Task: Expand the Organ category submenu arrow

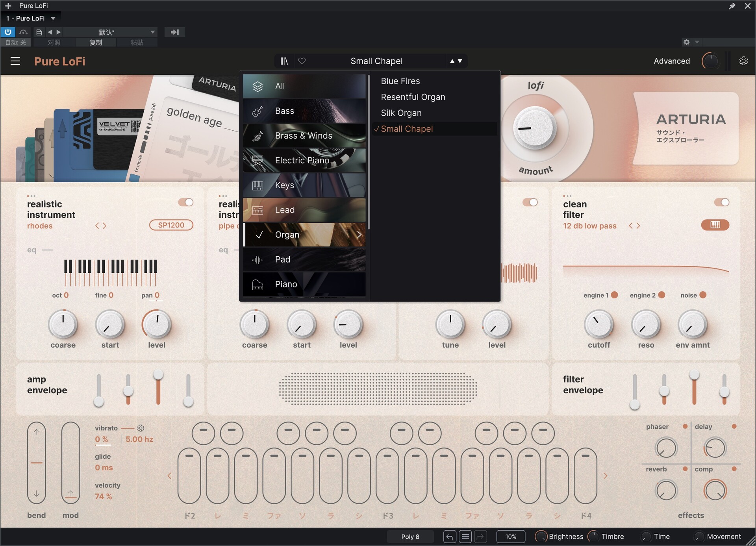Action: [x=359, y=235]
